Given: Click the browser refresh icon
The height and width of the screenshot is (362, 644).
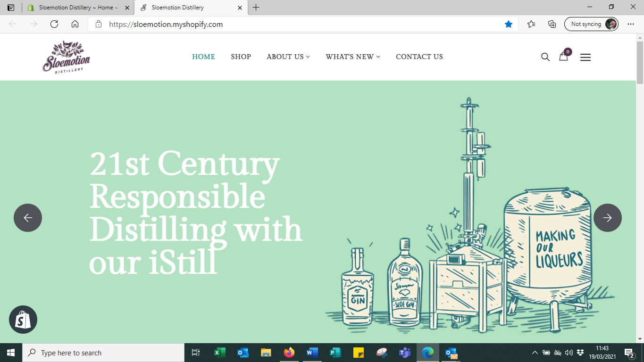Looking at the screenshot, I should click(54, 24).
